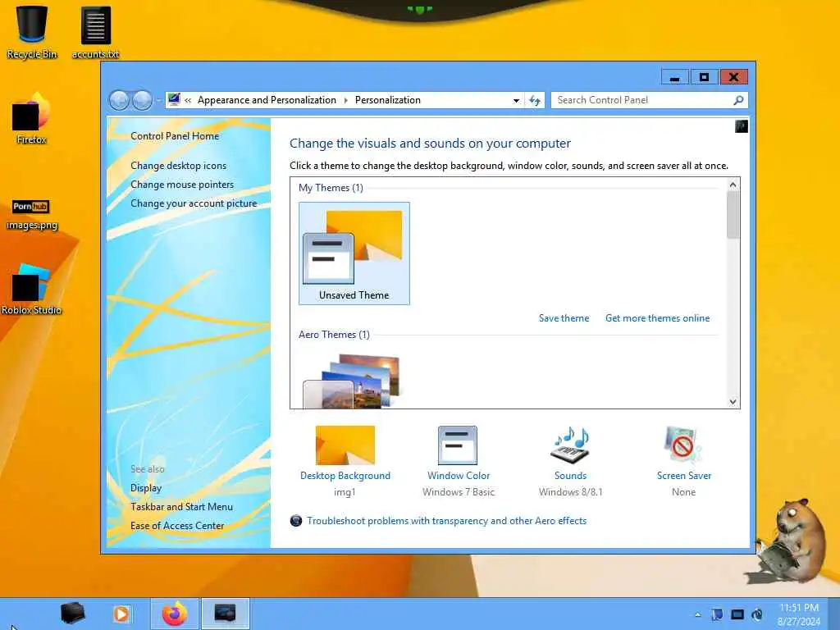This screenshot has height=630, width=840.
Task: Open the Desktop Background link
Action: pyautogui.click(x=345, y=476)
